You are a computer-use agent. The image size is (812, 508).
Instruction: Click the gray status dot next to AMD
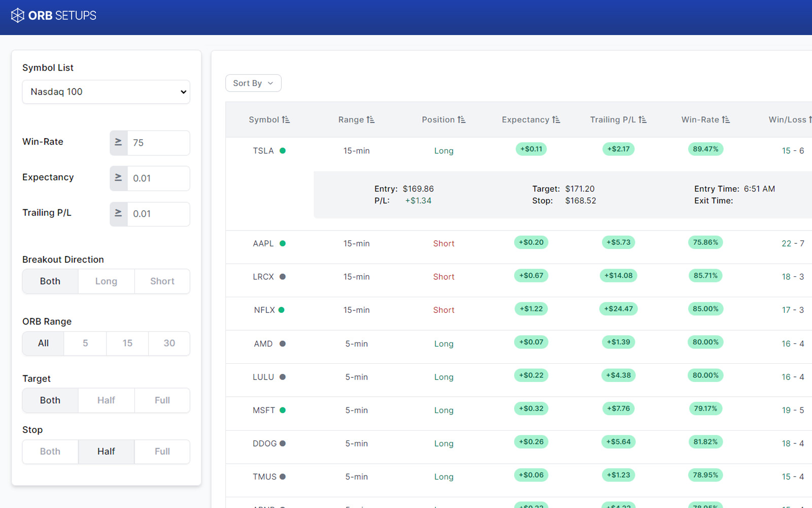[283, 344]
